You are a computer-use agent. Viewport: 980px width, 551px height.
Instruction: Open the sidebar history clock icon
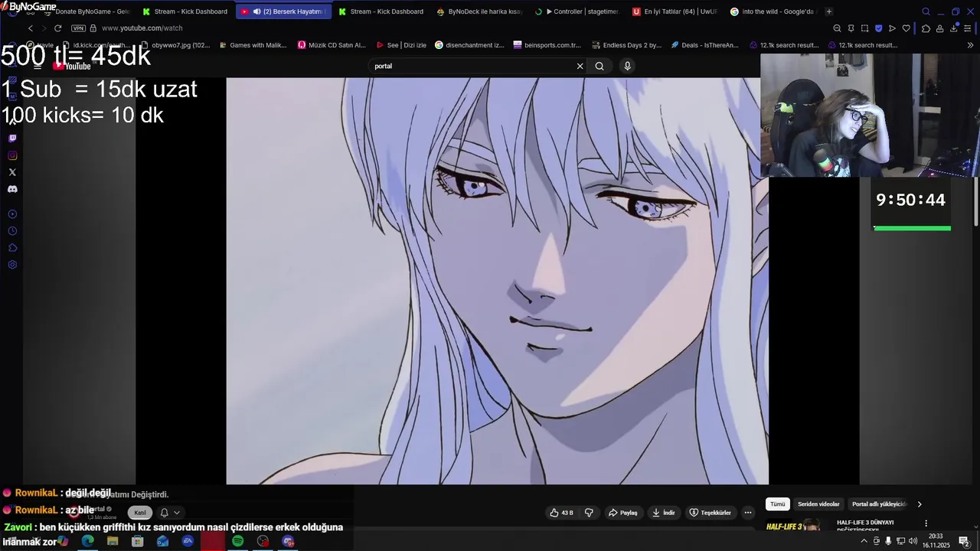(12, 231)
